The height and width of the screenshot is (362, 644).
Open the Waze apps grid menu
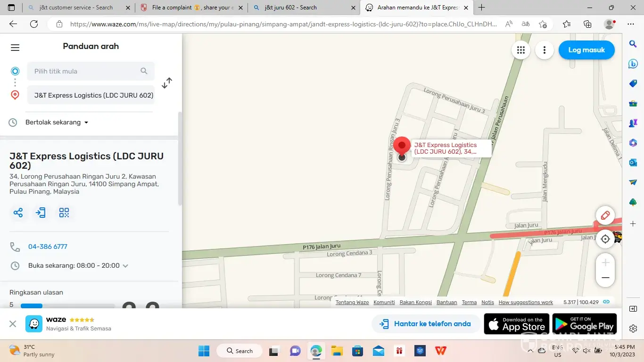tap(521, 50)
